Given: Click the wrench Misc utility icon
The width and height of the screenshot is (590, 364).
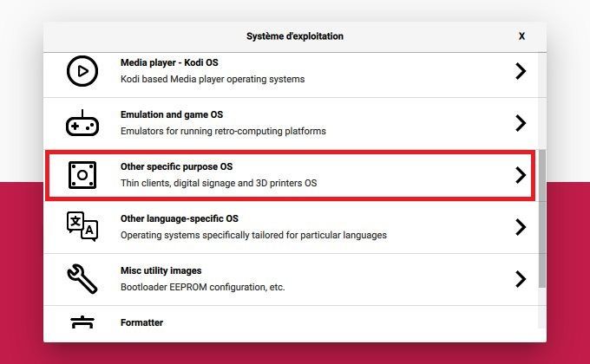Looking at the screenshot, I should pos(82,279).
